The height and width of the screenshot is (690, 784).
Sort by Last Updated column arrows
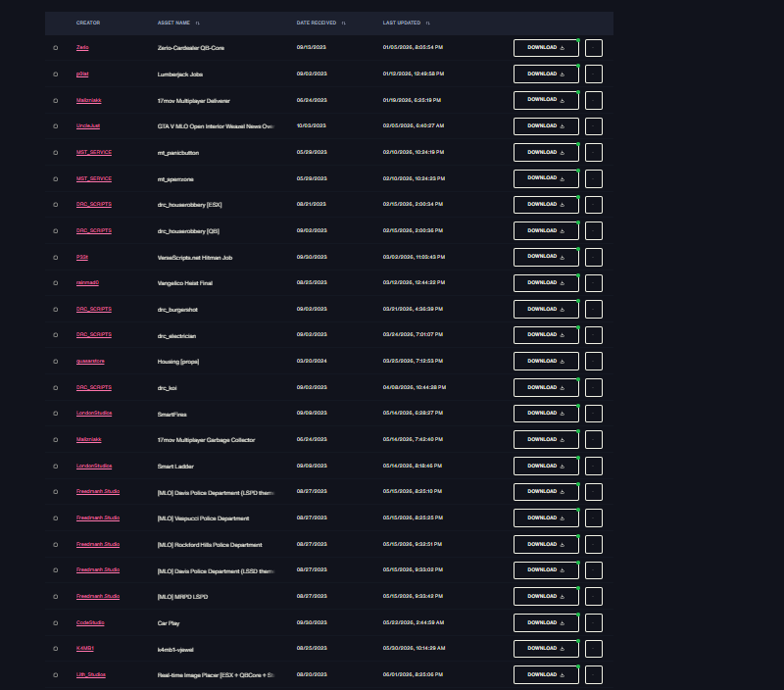(x=428, y=23)
